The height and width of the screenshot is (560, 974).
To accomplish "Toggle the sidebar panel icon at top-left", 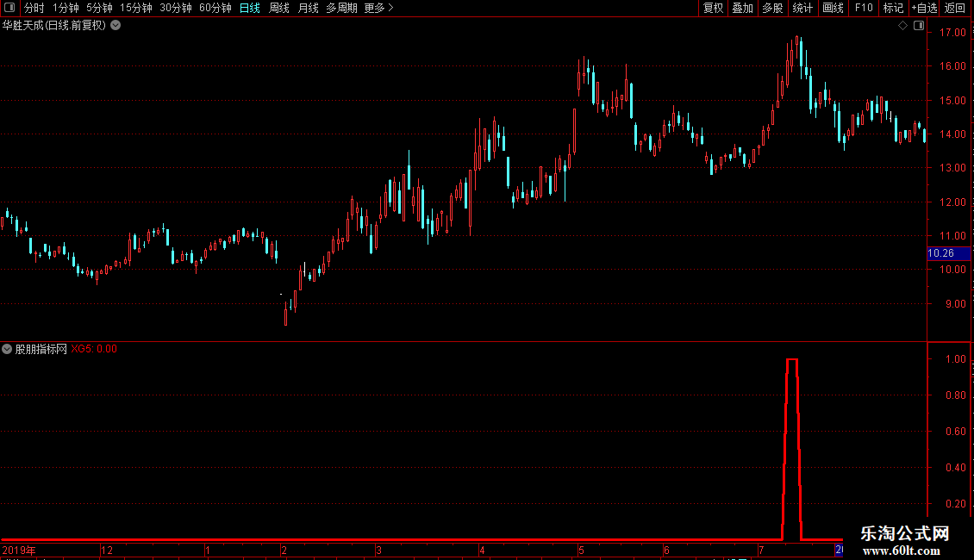I will click(x=9, y=8).
